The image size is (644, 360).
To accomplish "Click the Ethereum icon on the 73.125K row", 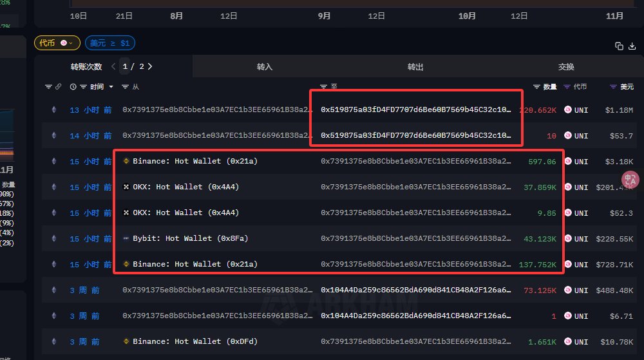I will [x=54, y=290].
